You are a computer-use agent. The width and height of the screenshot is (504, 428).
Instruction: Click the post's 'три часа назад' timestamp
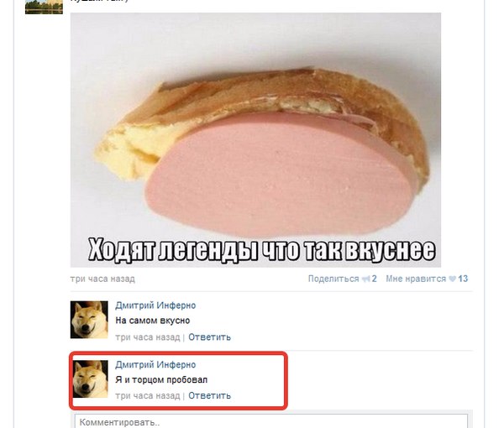coord(102,279)
